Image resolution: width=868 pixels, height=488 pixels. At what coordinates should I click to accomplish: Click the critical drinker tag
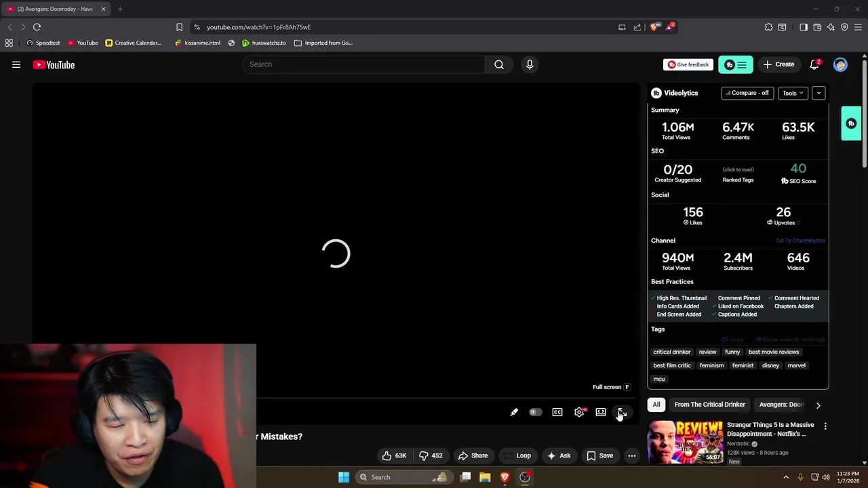(671, 352)
